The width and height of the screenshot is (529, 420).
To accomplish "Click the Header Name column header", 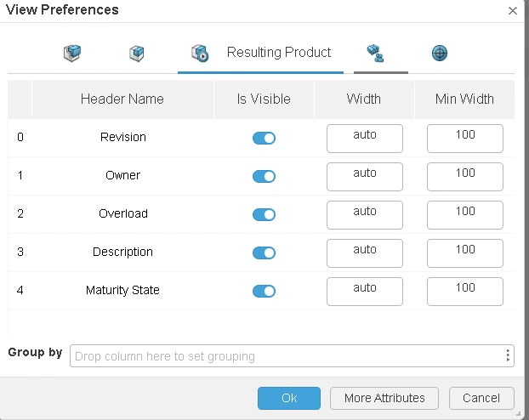I will [x=122, y=99].
